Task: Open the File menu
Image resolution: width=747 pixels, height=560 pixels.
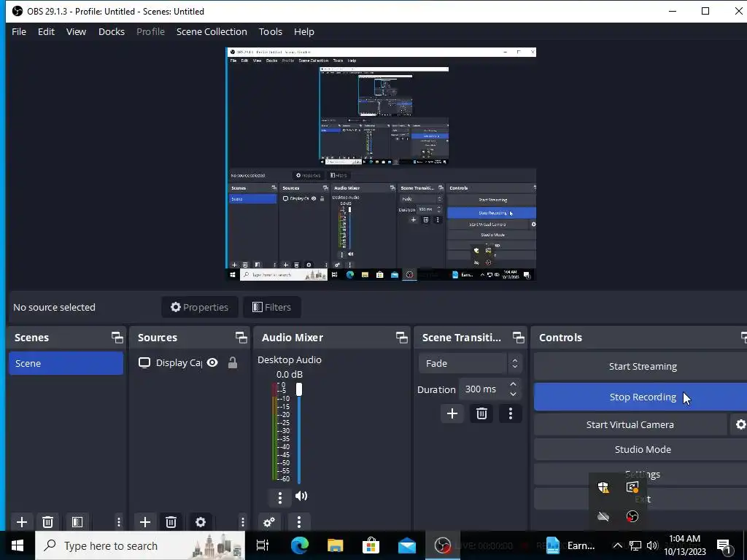Action: (x=19, y=31)
